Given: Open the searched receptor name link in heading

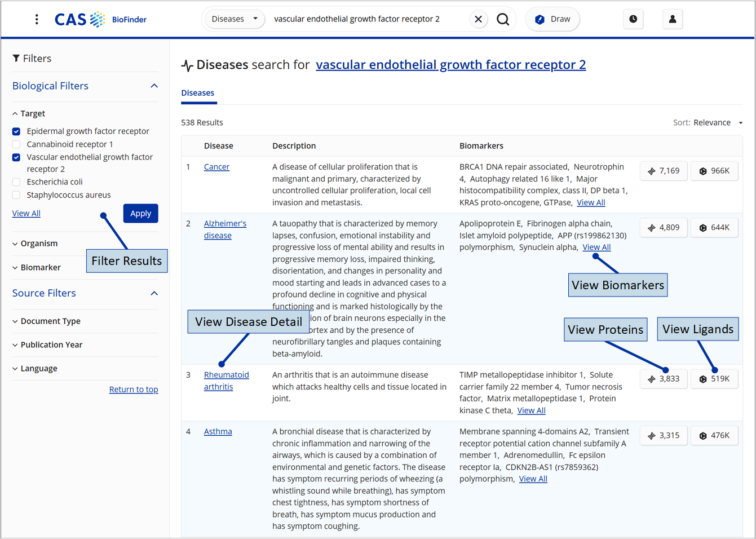Looking at the screenshot, I should pyautogui.click(x=451, y=65).
